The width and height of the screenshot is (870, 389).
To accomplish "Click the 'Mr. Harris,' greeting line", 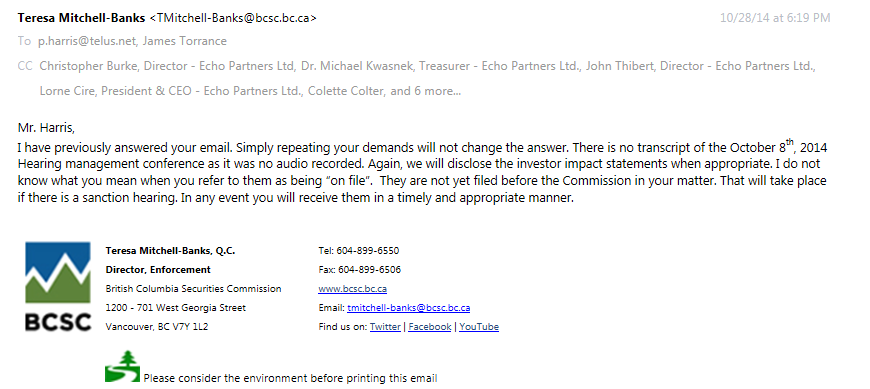I will (46, 128).
